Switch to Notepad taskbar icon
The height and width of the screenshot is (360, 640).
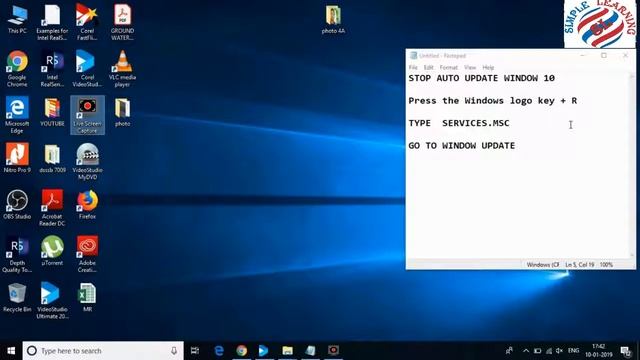[x=310, y=351]
